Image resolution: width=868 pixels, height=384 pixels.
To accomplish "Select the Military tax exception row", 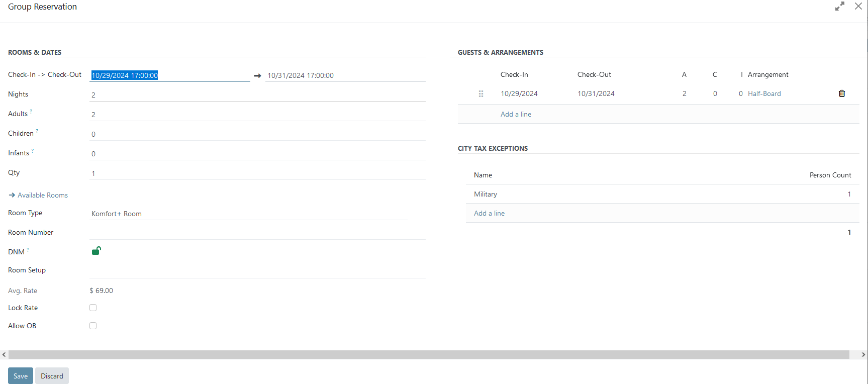I will 662,194.
